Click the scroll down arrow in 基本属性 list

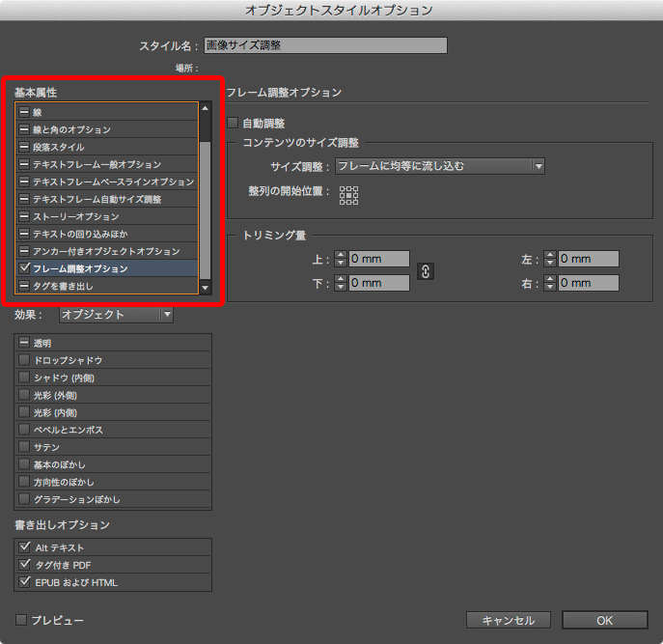click(x=205, y=287)
